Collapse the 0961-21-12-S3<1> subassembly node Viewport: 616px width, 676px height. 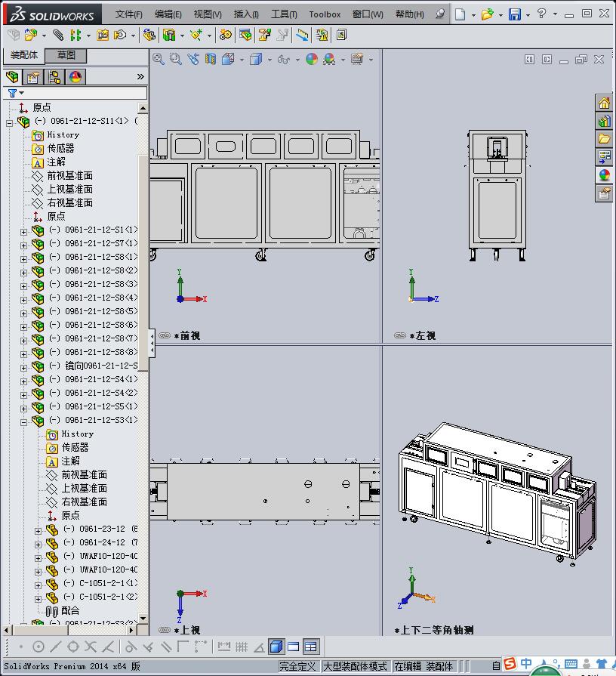pos(23,422)
